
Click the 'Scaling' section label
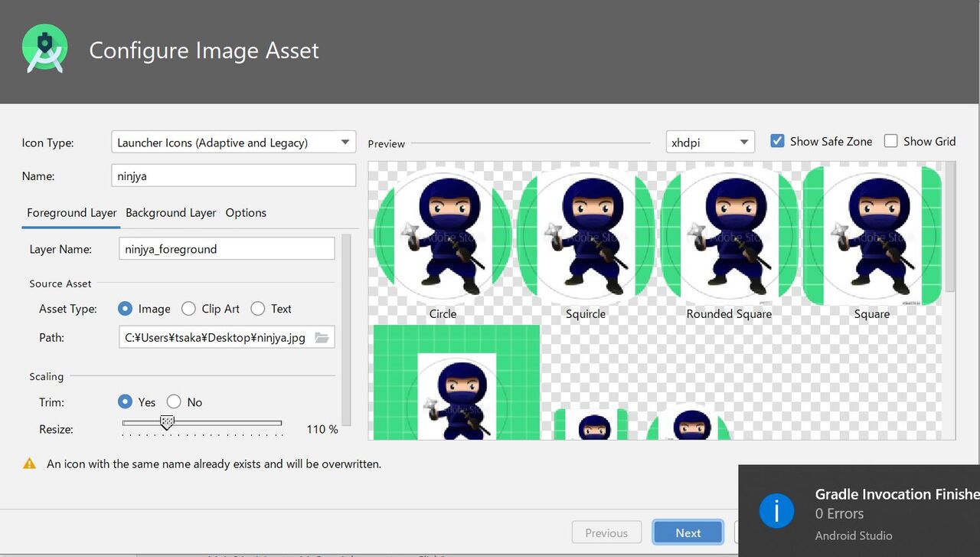click(47, 376)
